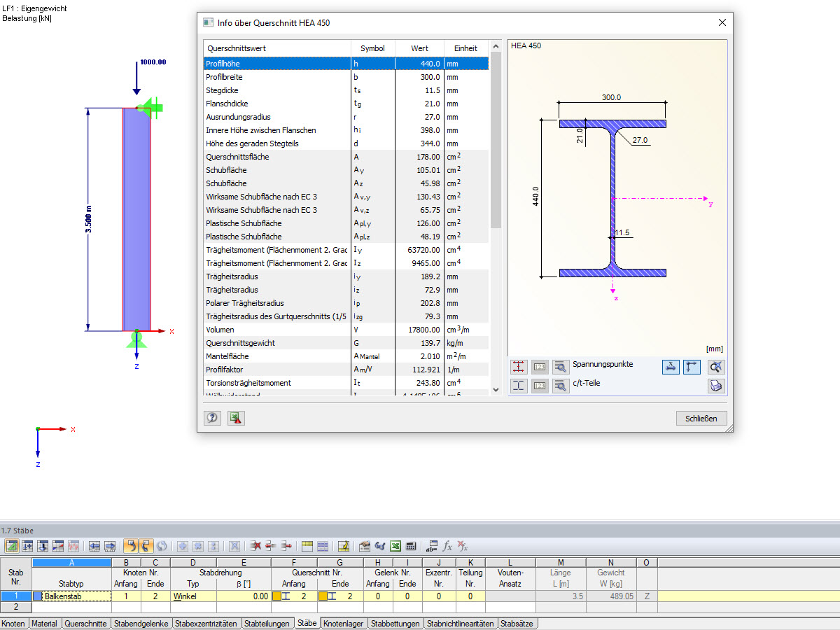Screen dimensions: 840x630
Task: Select the Balkenstab Stabtyp cell
Action: (71, 596)
